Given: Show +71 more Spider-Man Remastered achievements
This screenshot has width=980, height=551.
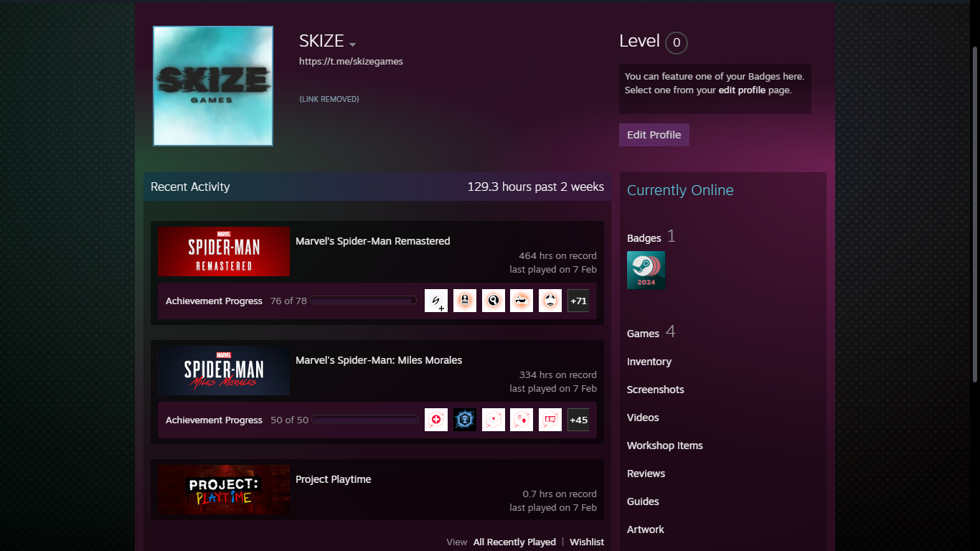Looking at the screenshot, I should click(578, 301).
